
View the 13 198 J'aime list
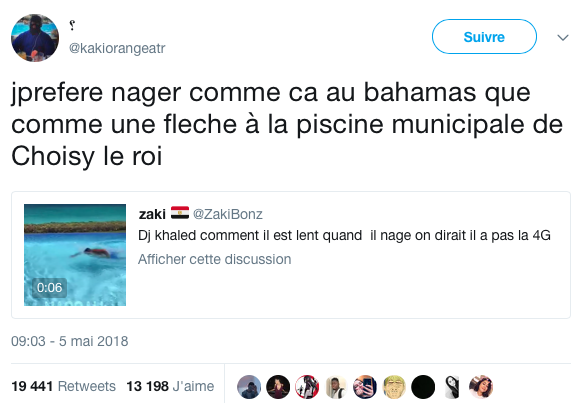[x=170, y=386]
